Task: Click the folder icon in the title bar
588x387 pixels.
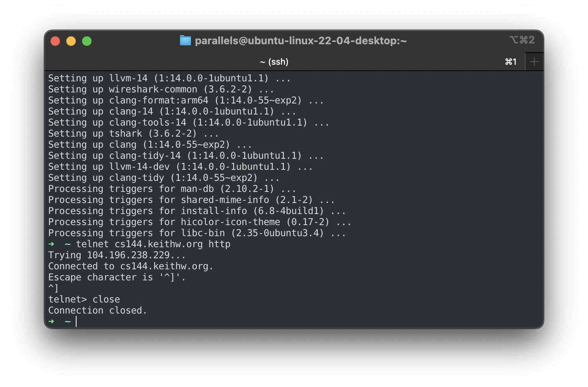Action: (x=185, y=40)
